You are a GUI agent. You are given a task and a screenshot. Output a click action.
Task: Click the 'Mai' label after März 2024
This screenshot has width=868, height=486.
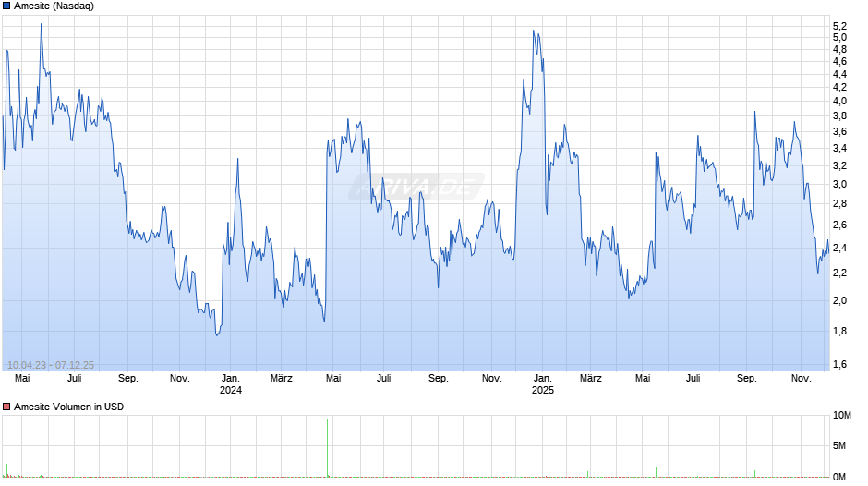pos(333,379)
